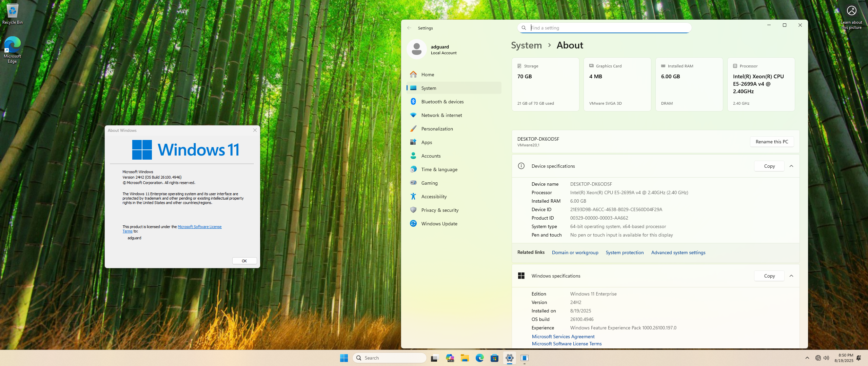Viewport: 868px width, 366px height.
Task: Click the Find a setting search box
Action: coord(604,28)
